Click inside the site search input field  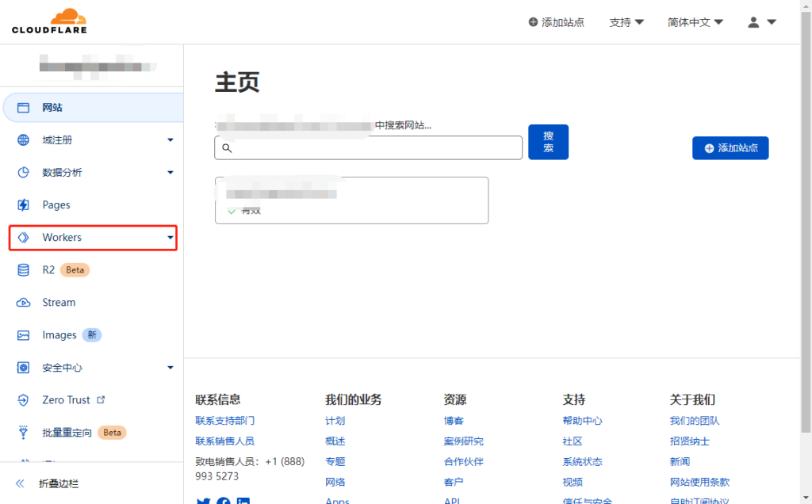368,147
